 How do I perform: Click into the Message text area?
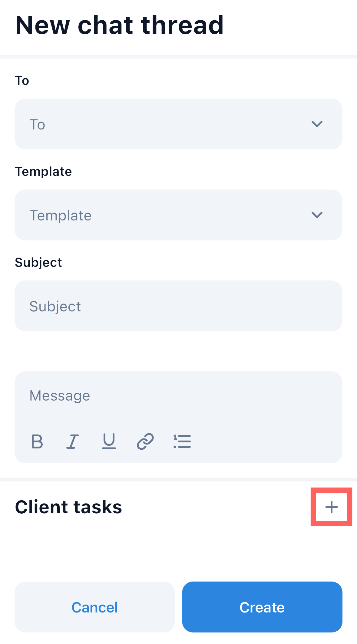[178, 396]
